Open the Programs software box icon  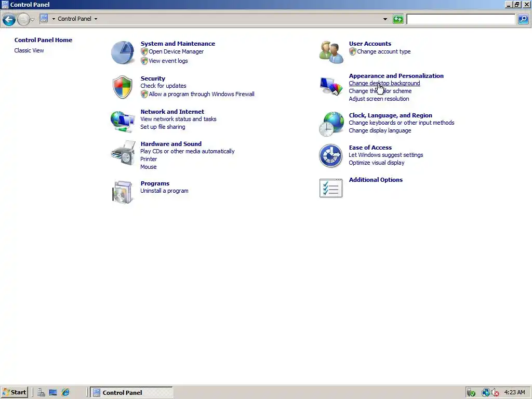click(x=122, y=192)
